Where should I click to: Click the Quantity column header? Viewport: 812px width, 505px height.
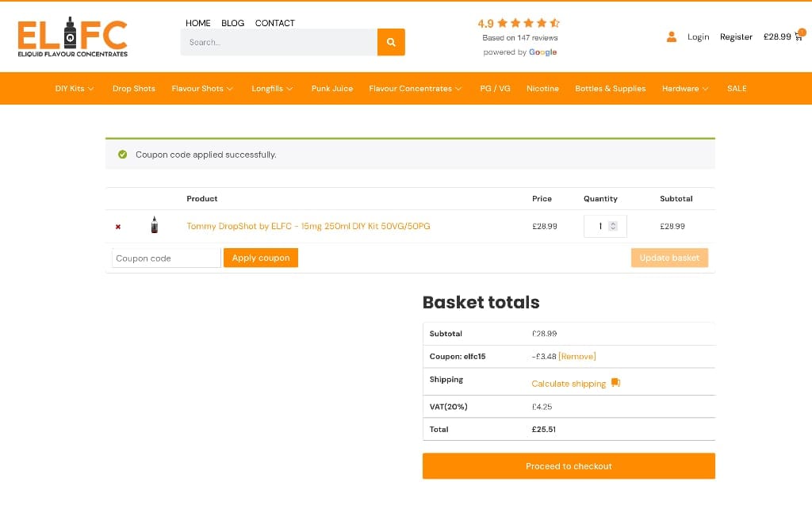point(600,198)
